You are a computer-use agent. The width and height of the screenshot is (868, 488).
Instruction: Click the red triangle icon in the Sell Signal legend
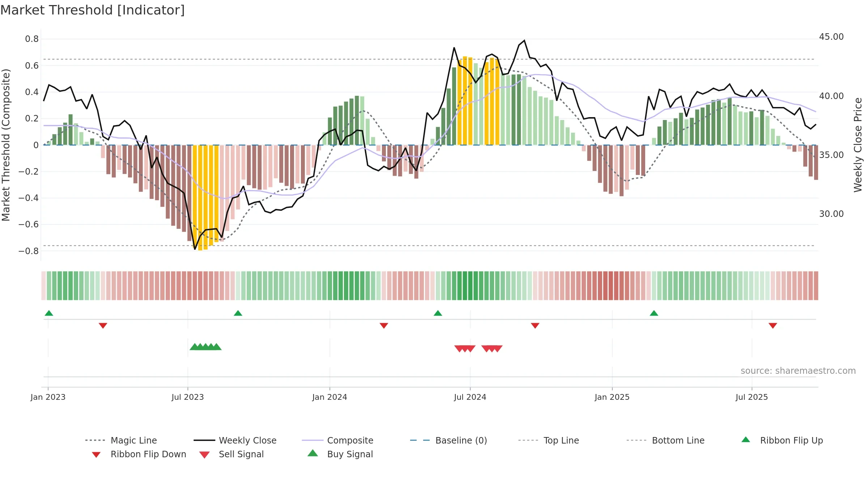pos(205,455)
